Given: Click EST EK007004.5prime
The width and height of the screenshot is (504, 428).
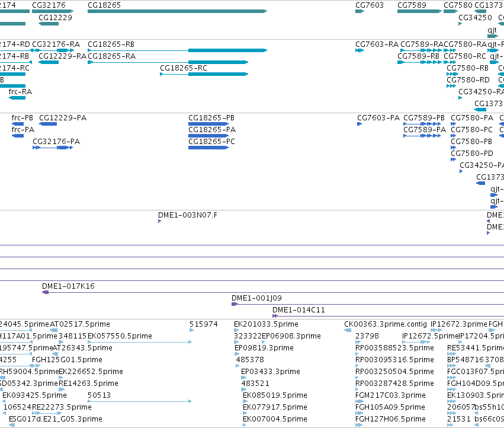Looking at the screenshot, I should pos(244,426).
